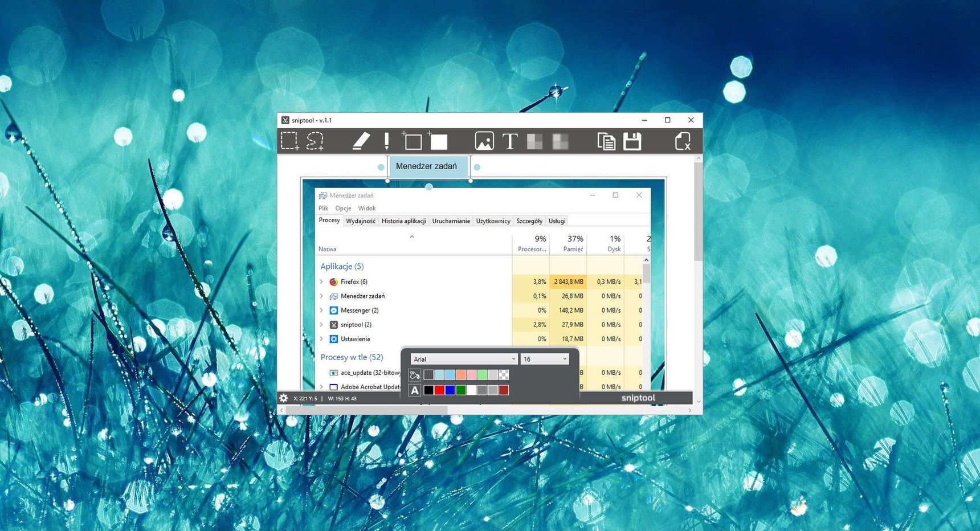Click the Szczegóły tab in the capture
Viewport: 980px width, 531px height.
coord(529,221)
